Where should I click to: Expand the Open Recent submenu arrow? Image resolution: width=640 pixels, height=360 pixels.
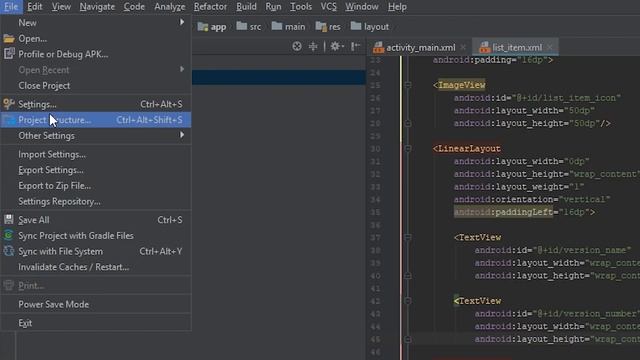click(182, 69)
